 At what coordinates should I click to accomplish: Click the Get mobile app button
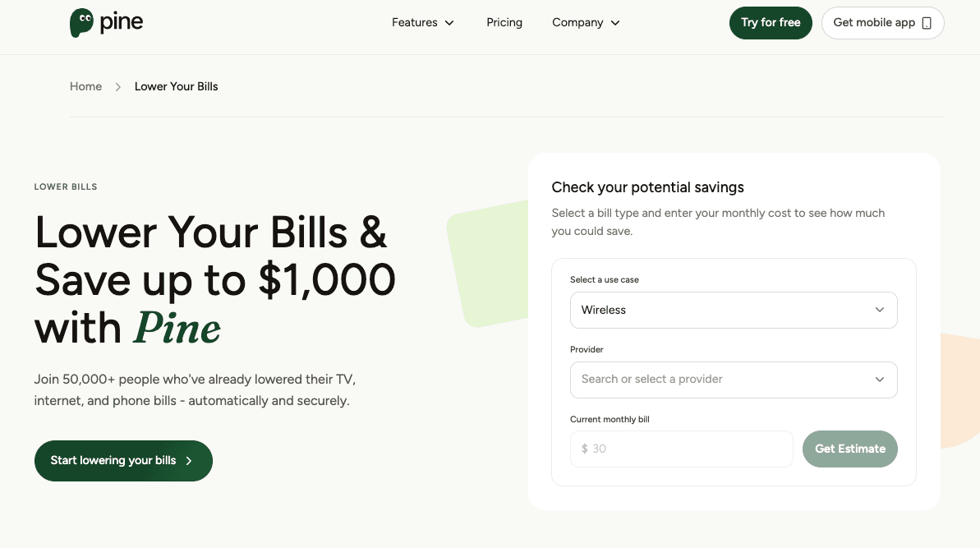pyautogui.click(x=882, y=22)
